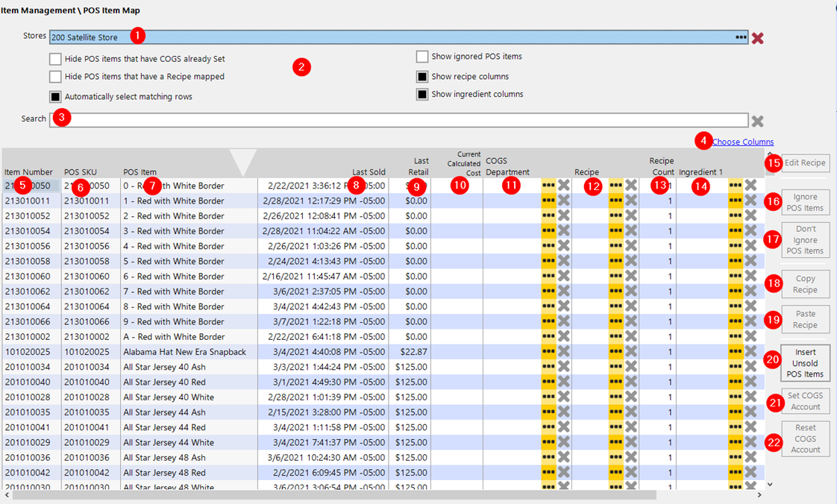
Task: Clear the Search box with gray X
Action: (x=757, y=122)
